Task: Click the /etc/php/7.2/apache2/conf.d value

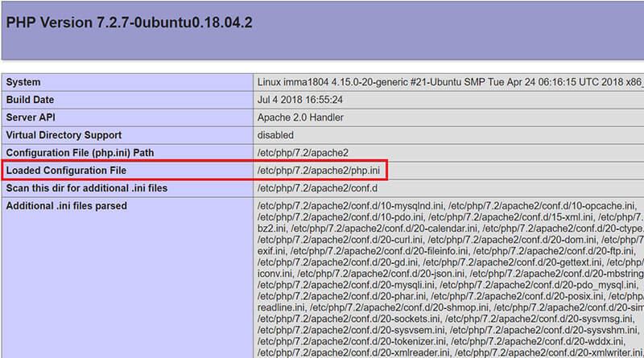Action: pyautogui.click(x=317, y=188)
